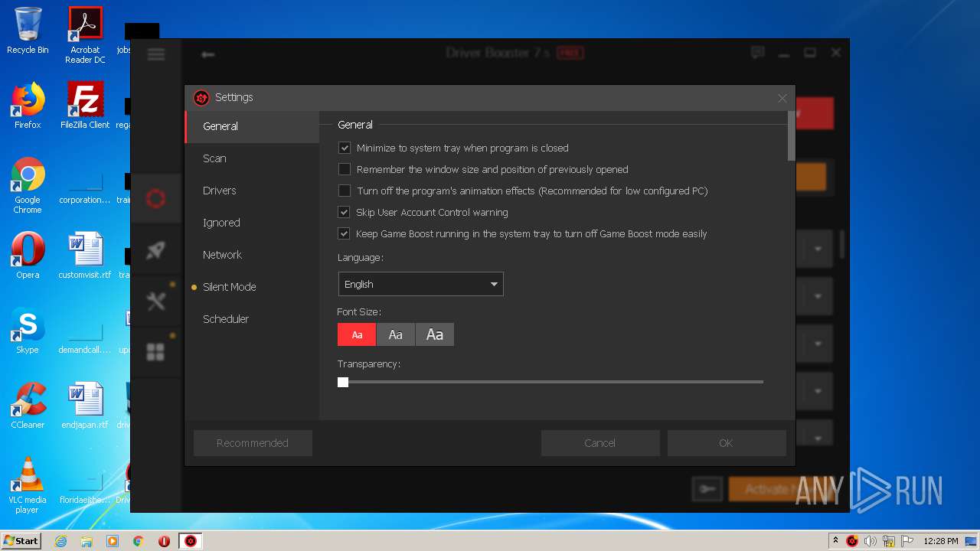Open Network settings tab
The width and height of the screenshot is (980, 551).
point(252,255)
